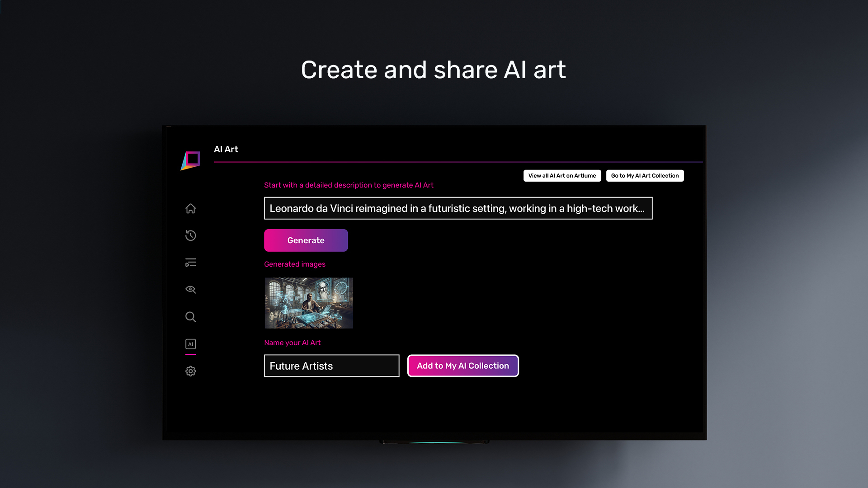Viewport: 868px width, 488px height.
Task: Click the Artlume logo in the sidebar
Action: point(190,161)
